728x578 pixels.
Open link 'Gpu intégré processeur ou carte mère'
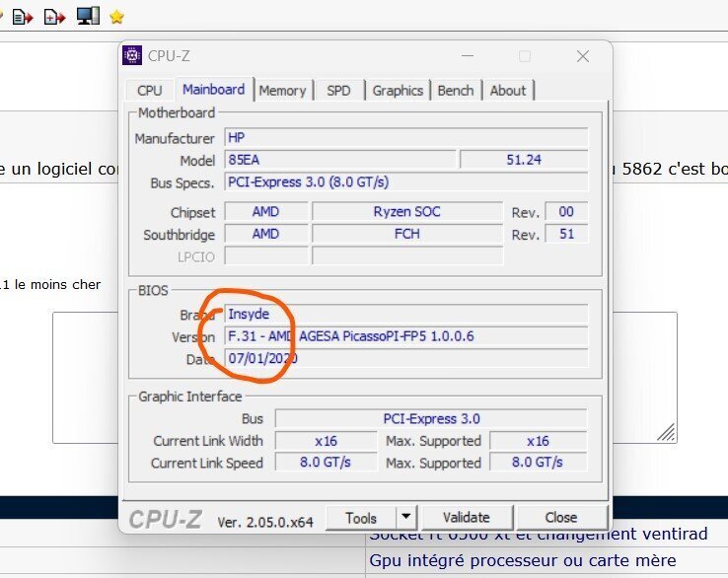click(x=522, y=560)
